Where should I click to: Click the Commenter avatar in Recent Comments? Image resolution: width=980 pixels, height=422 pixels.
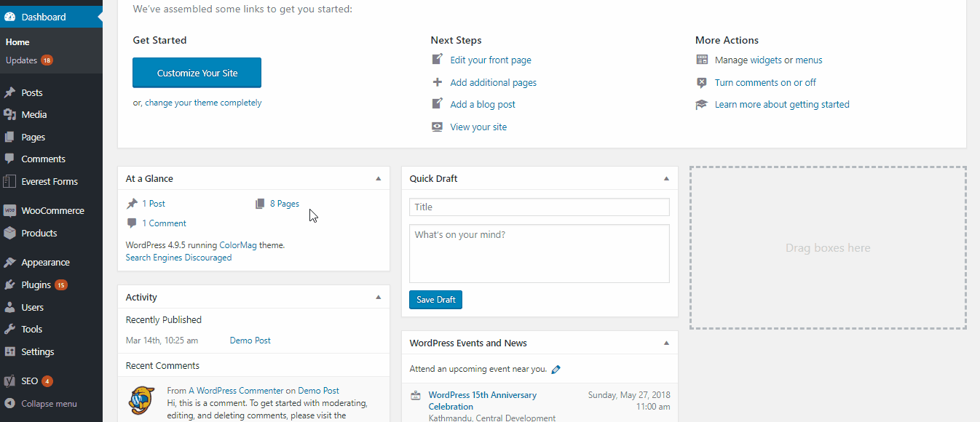pos(141,399)
